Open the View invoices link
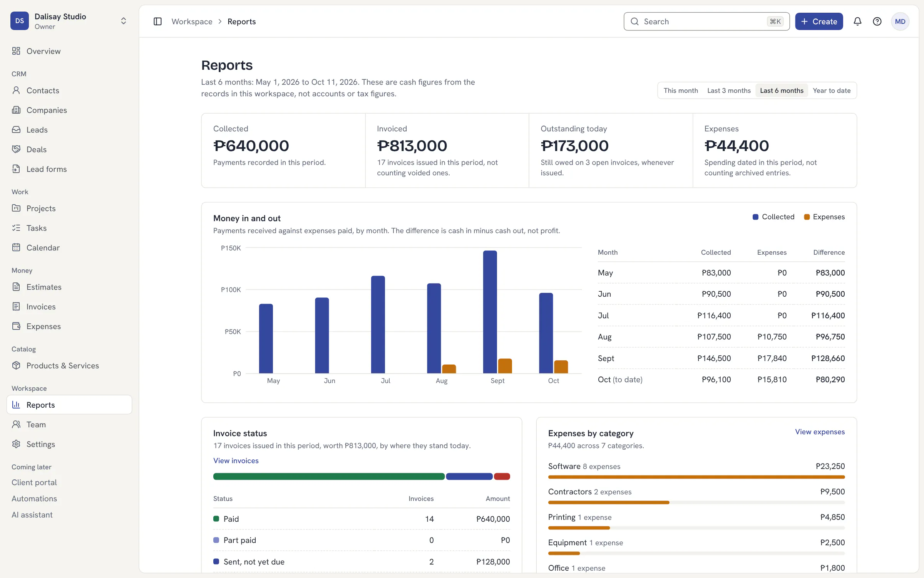Screen dimensions: 924x578 coord(236,460)
